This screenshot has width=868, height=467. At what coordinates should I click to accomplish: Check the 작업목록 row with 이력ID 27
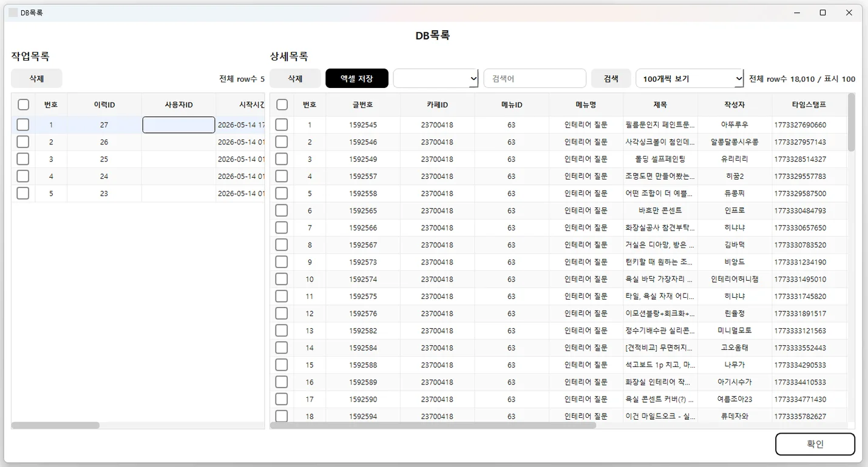click(23, 125)
